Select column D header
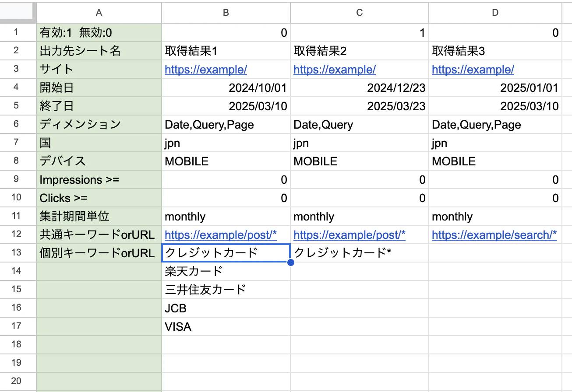The width and height of the screenshot is (572, 392). (x=495, y=12)
